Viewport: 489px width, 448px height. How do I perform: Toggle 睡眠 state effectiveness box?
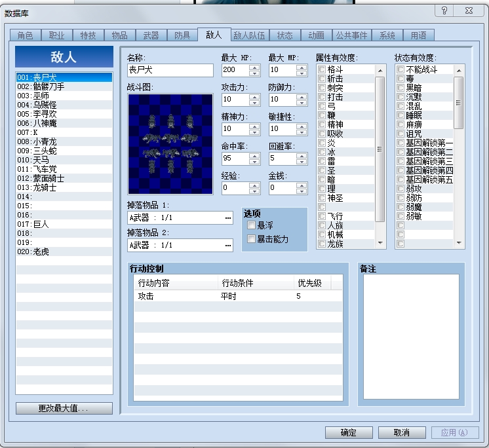click(401, 115)
